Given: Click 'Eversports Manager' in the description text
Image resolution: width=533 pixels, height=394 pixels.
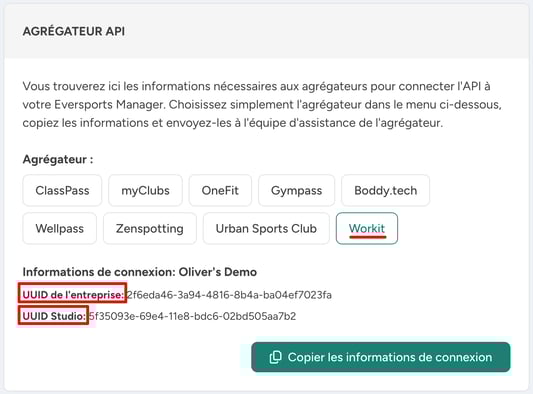Looking at the screenshot, I should pyautogui.click(x=109, y=104).
